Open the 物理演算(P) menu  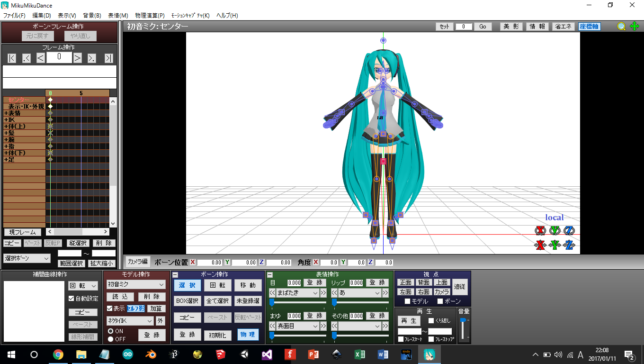point(150,16)
